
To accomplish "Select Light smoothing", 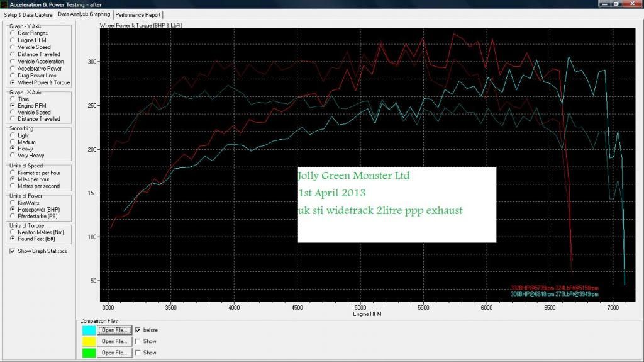I will [x=13, y=135].
